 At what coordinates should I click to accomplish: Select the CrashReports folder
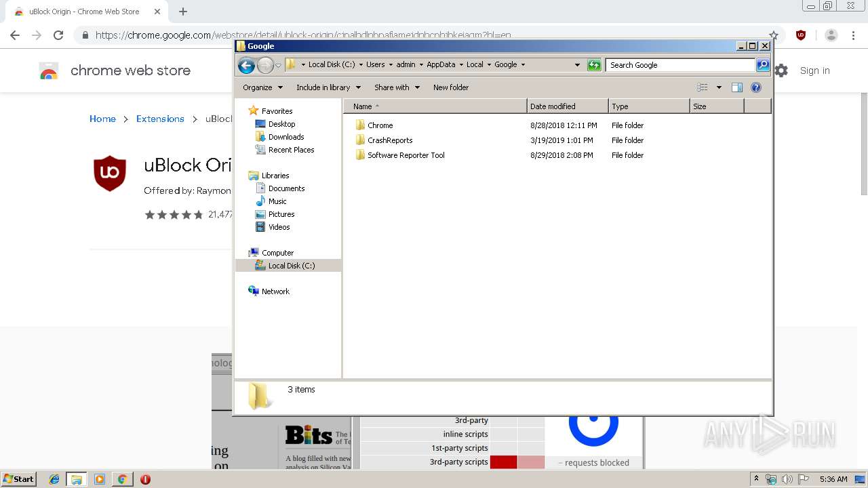click(x=384, y=140)
